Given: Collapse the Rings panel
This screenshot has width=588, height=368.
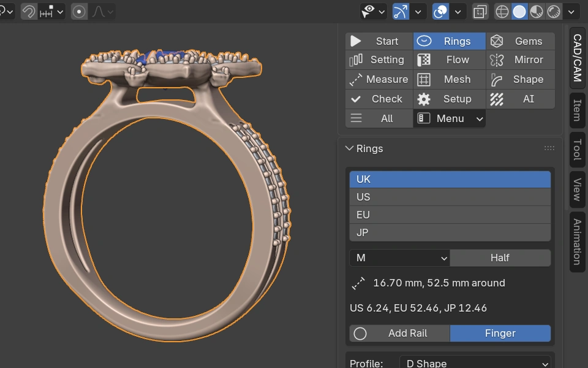Looking at the screenshot, I should (349, 148).
